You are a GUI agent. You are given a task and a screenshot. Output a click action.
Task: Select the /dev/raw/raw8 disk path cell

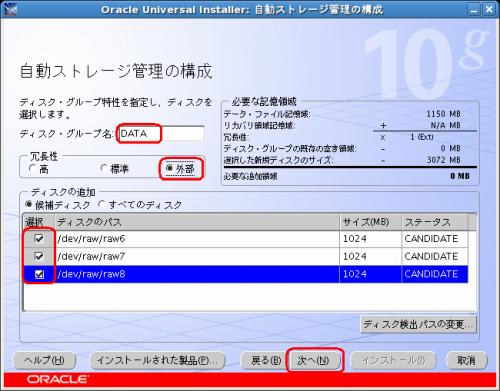coord(197,274)
